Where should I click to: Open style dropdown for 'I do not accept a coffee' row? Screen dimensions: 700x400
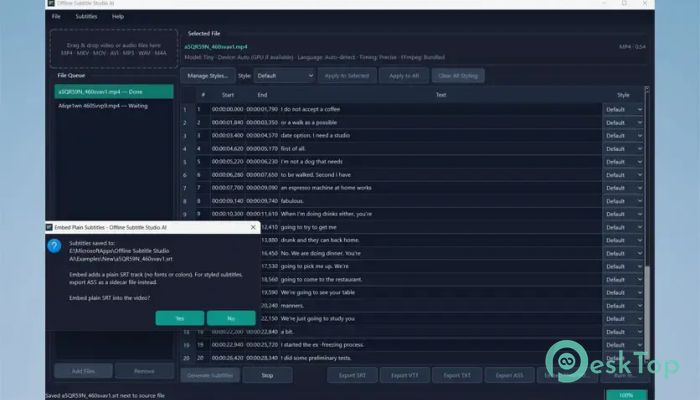point(623,109)
